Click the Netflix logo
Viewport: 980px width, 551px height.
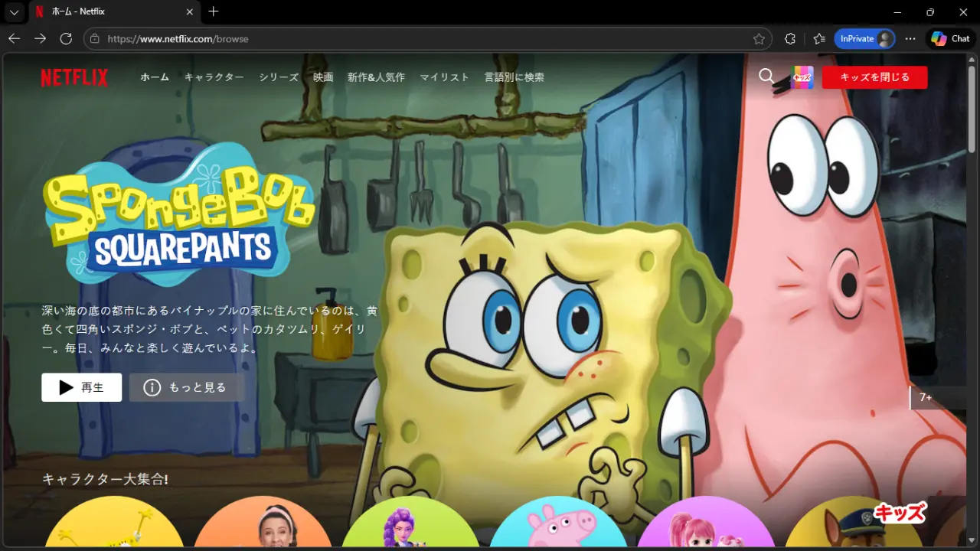point(74,77)
